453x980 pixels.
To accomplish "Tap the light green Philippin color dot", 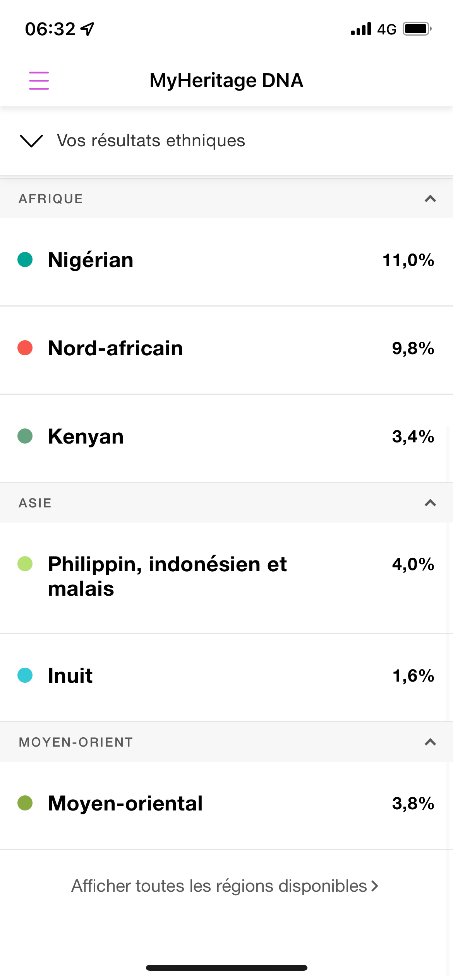I will click(x=25, y=564).
